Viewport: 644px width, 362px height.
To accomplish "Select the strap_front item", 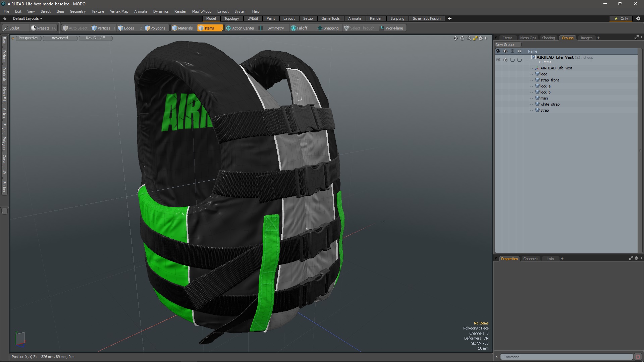I will [549, 80].
